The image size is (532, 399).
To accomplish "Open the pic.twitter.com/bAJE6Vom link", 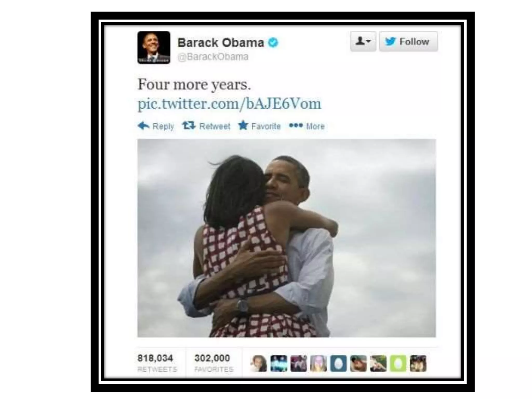I will [x=229, y=104].
